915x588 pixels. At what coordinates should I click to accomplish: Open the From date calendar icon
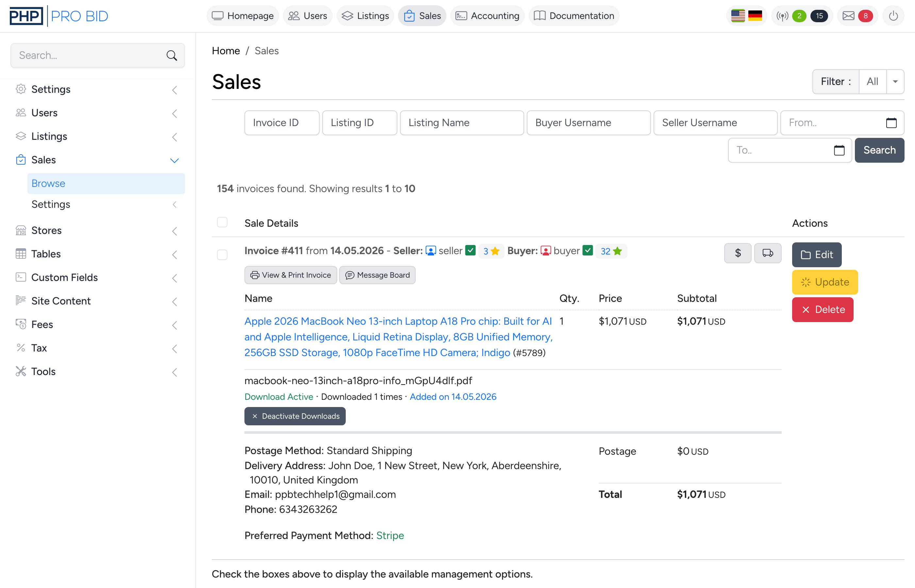891,123
